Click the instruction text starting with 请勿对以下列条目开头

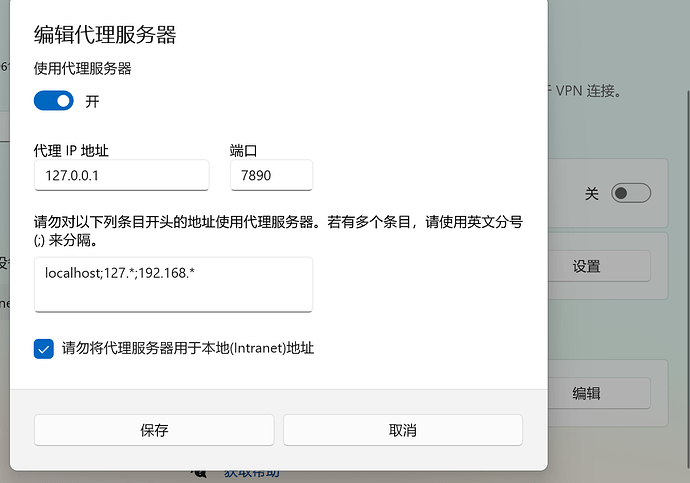click(278, 231)
